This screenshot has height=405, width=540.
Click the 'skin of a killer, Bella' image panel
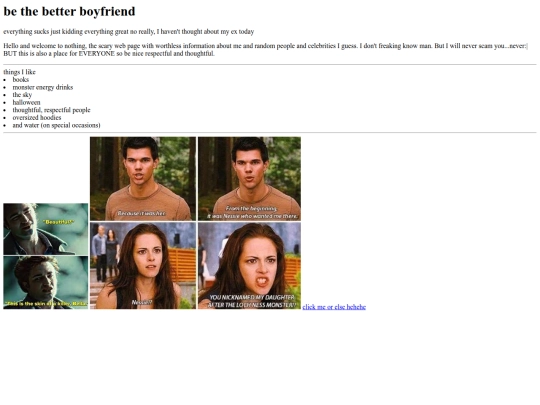[x=46, y=282]
